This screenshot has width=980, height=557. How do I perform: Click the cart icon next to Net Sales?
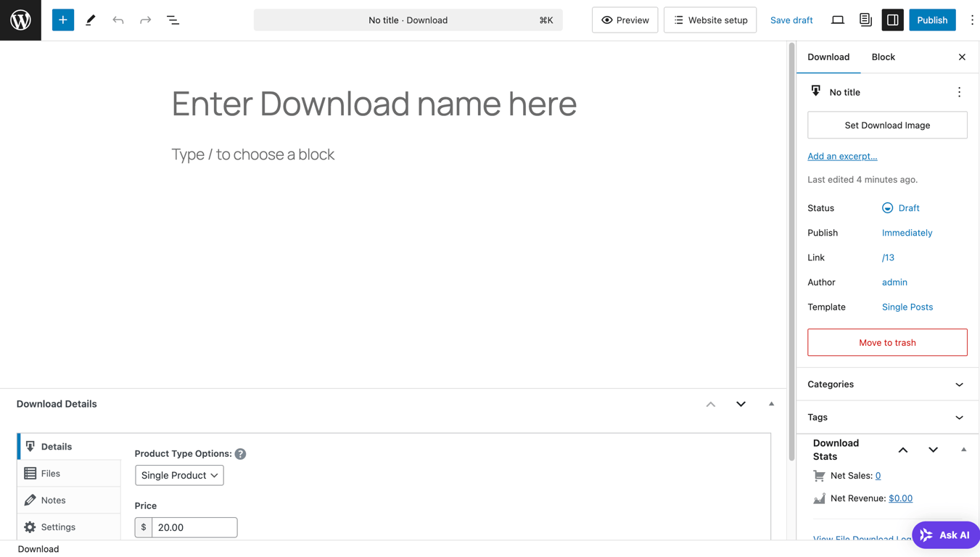tap(819, 475)
